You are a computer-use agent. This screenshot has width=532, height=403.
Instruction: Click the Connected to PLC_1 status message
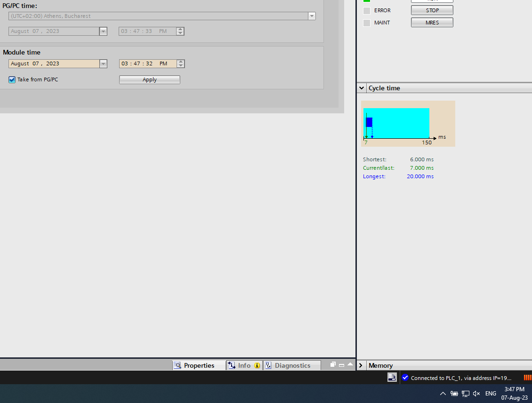click(461, 378)
